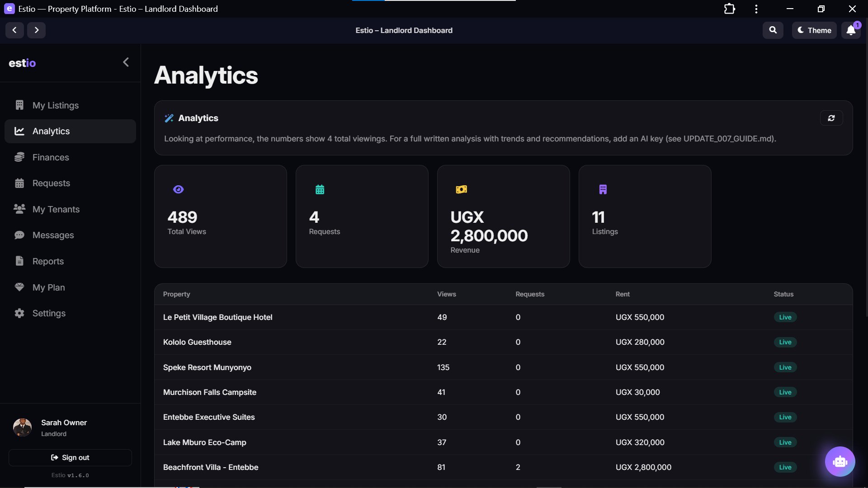Click the UGX 2,800,000 Revenue value
This screenshot has height=488, width=868.
pos(489,226)
